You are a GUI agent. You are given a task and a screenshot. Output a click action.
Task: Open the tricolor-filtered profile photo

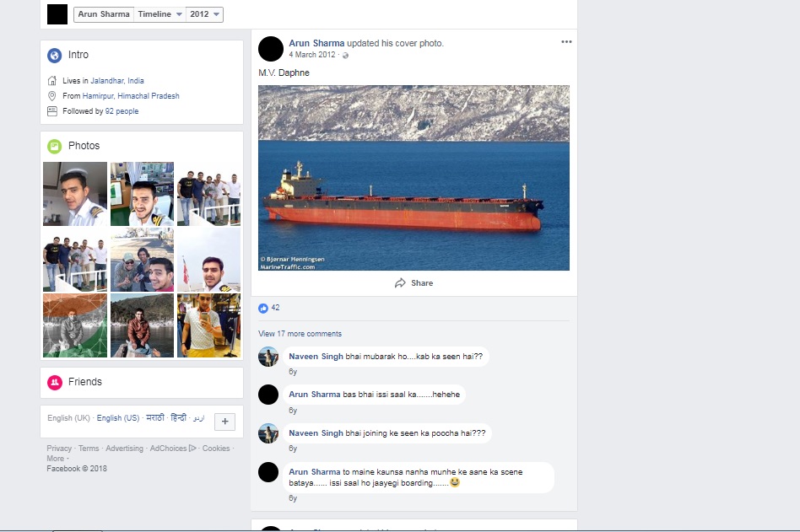[x=75, y=325]
